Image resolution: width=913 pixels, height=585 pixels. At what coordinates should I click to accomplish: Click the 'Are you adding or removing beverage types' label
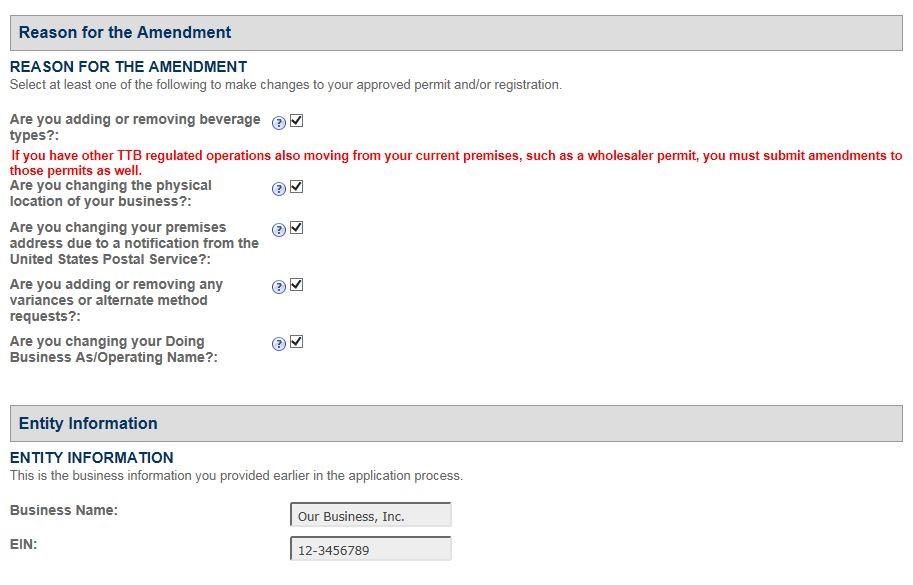135,127
